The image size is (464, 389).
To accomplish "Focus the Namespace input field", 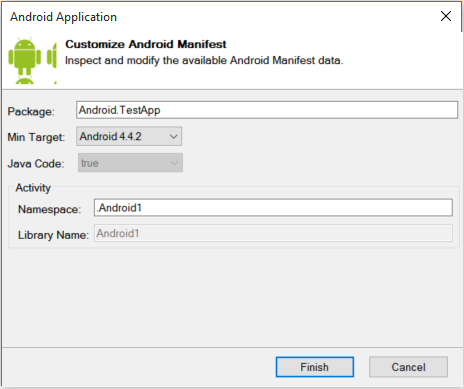I will click(273, 208).
